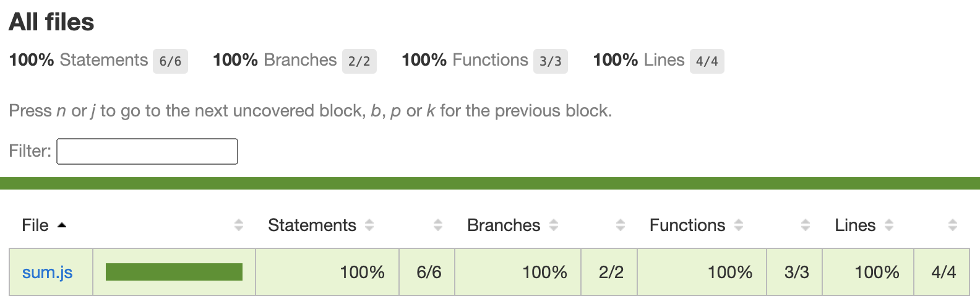Click sort icon for Branches count column
Image resolution: width=980 pixels, height=306 pixels.
click(621, 225)
